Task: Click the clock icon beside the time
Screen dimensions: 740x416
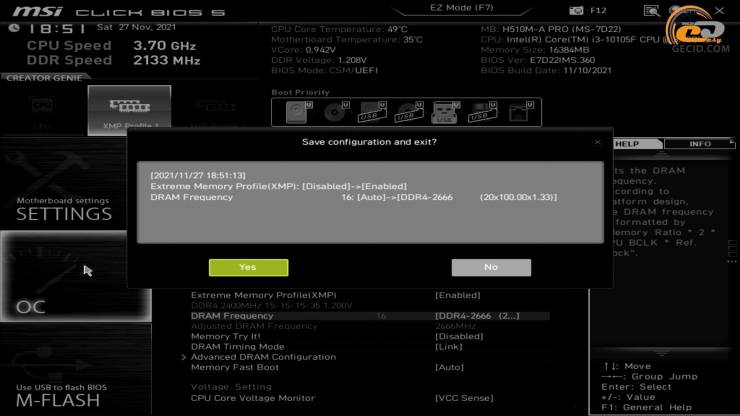Action: click(x=14, y=28)
